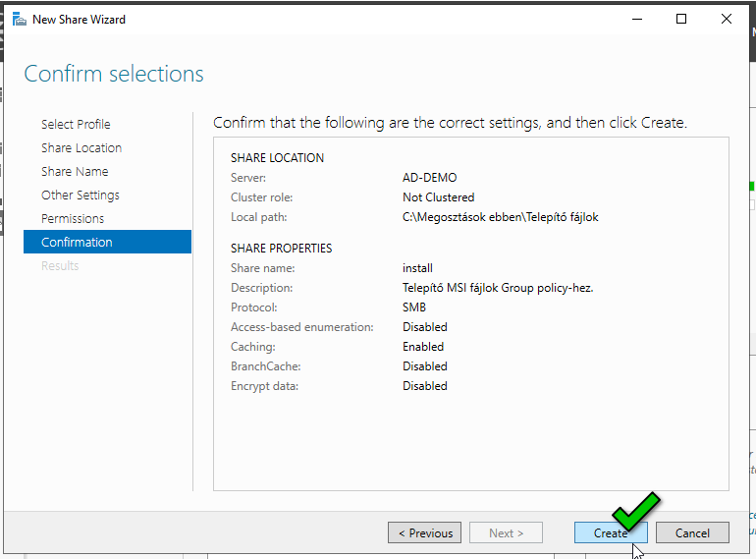The image size is (756, 559).
Task: Click the greyed-out Results step
Action: [x=60, y=265]
